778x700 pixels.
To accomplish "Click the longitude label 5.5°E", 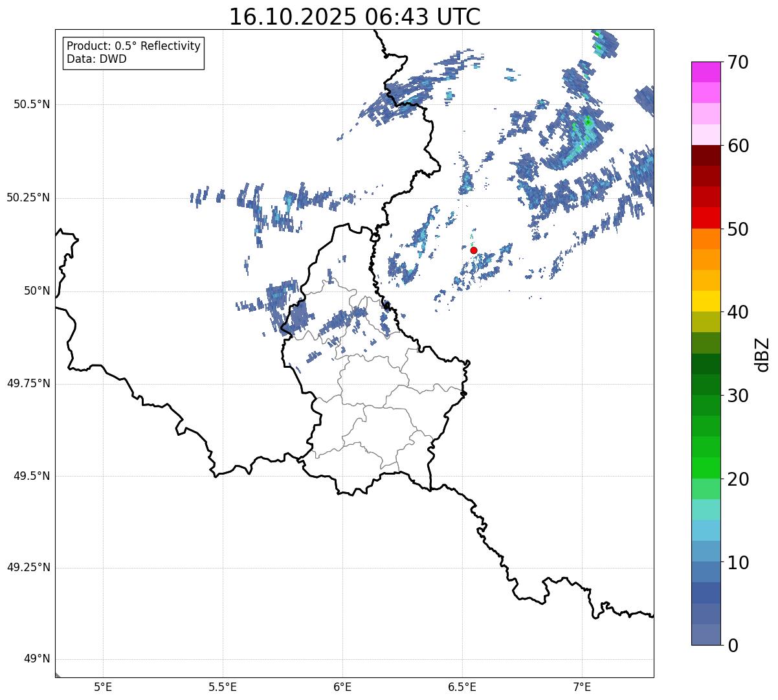I will click(223, 687).
